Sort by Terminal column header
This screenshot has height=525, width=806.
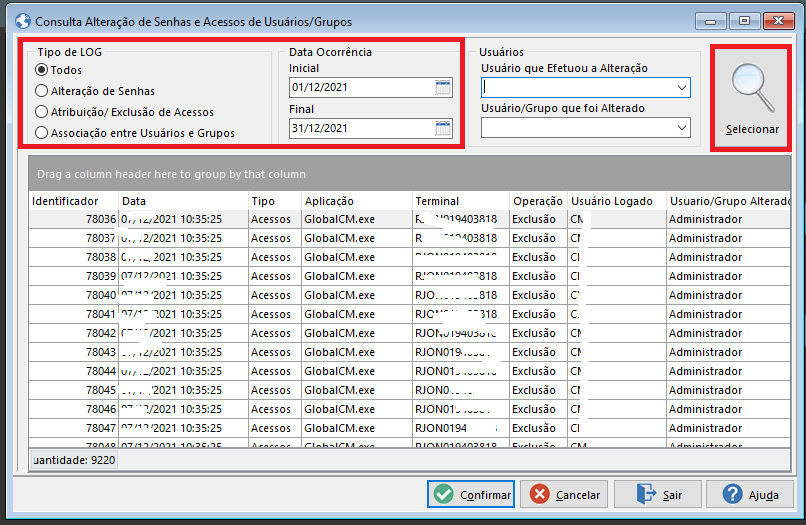[x=462, y=201]
